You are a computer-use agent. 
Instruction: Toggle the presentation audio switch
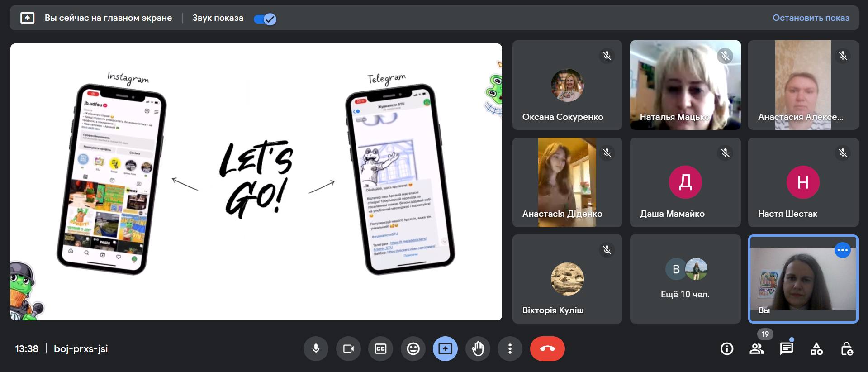click(265, 19)
